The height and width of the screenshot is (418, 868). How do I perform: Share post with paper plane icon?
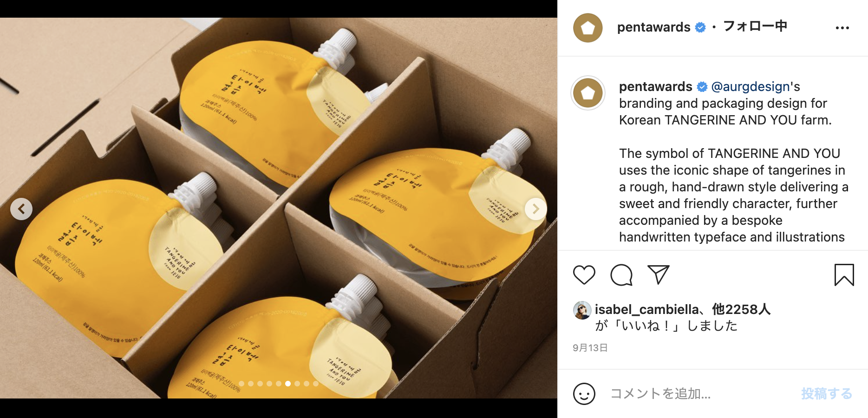click(x=658, y=274)
